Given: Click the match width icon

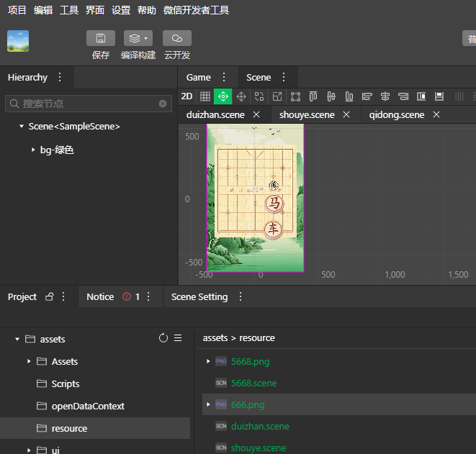Looking at the screenshot, I should coord(421,96).
